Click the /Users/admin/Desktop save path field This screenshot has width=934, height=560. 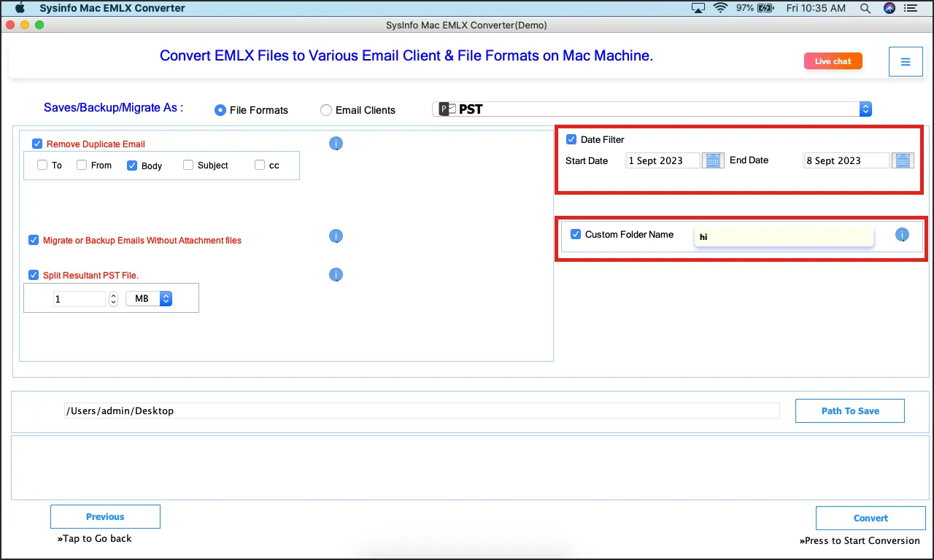[x=422, y=411]
